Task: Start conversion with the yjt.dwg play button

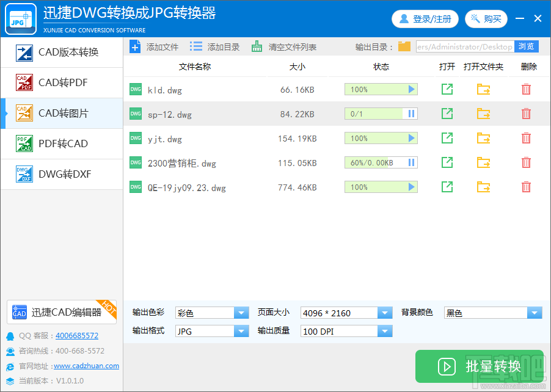Action: click(x=412, y=138)
